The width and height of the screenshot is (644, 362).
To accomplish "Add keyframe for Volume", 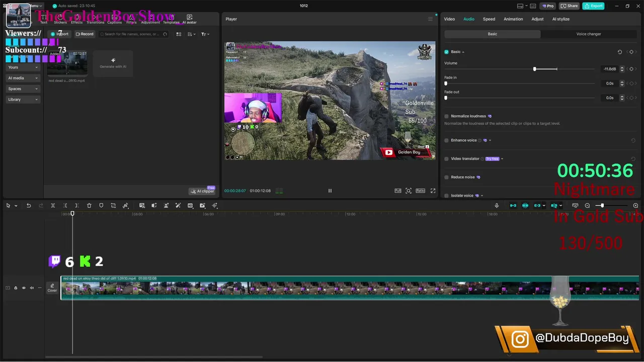I will tap(631, 69).
